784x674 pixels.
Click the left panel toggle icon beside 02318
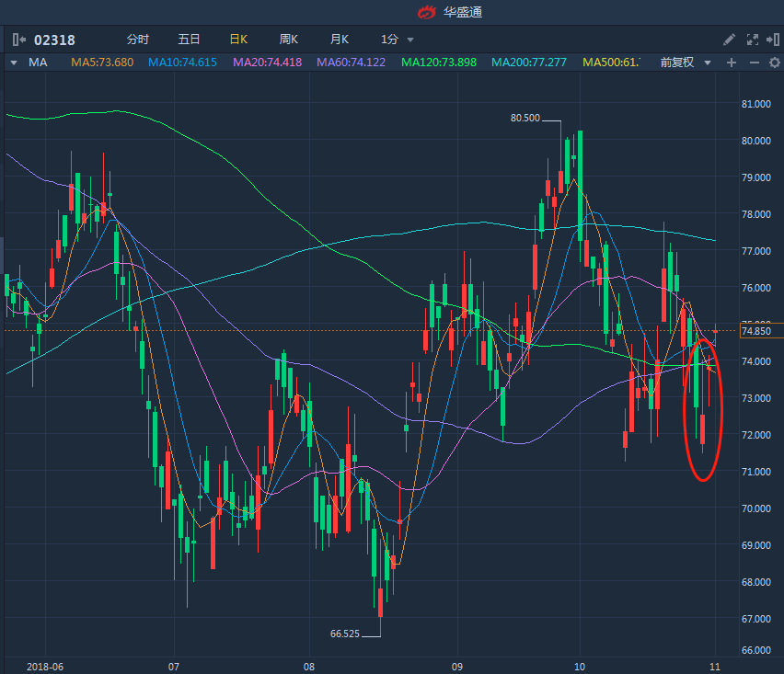(x=18, y=40)
